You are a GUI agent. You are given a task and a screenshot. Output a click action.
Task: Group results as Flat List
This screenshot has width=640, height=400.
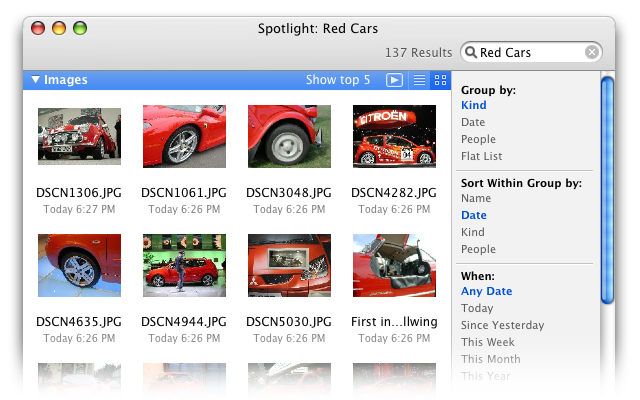(x=481, y=157)
